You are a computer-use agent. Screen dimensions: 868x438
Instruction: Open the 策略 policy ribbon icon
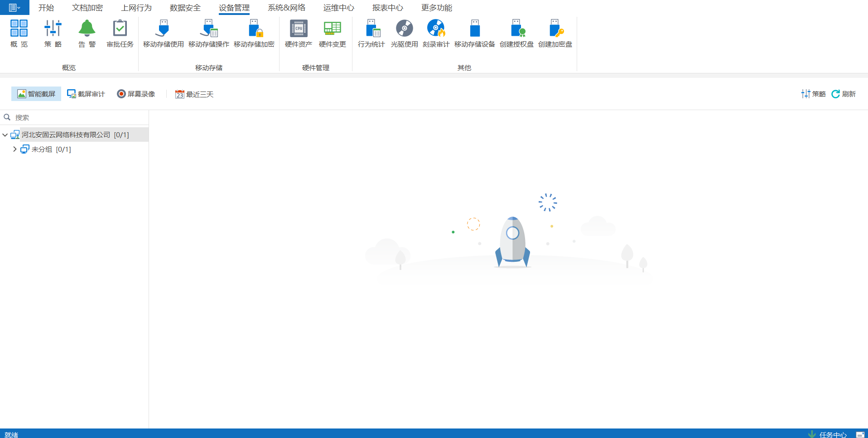[x=53, y=33]
